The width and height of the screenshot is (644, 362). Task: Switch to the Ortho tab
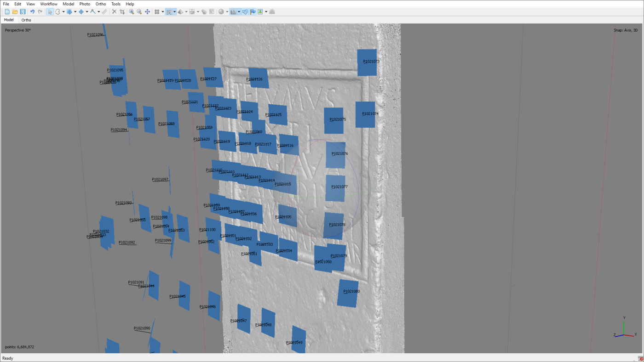click(26, 20)
